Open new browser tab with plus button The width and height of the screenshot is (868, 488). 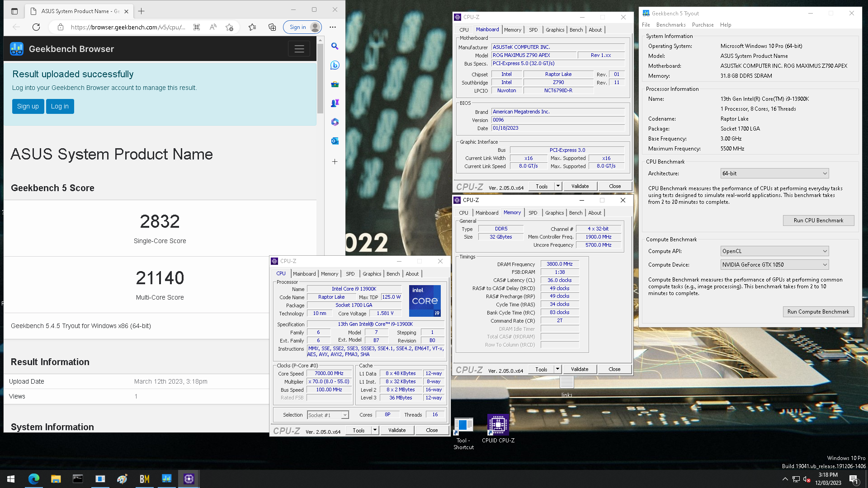pyautogui.click(x=141, y=11)
